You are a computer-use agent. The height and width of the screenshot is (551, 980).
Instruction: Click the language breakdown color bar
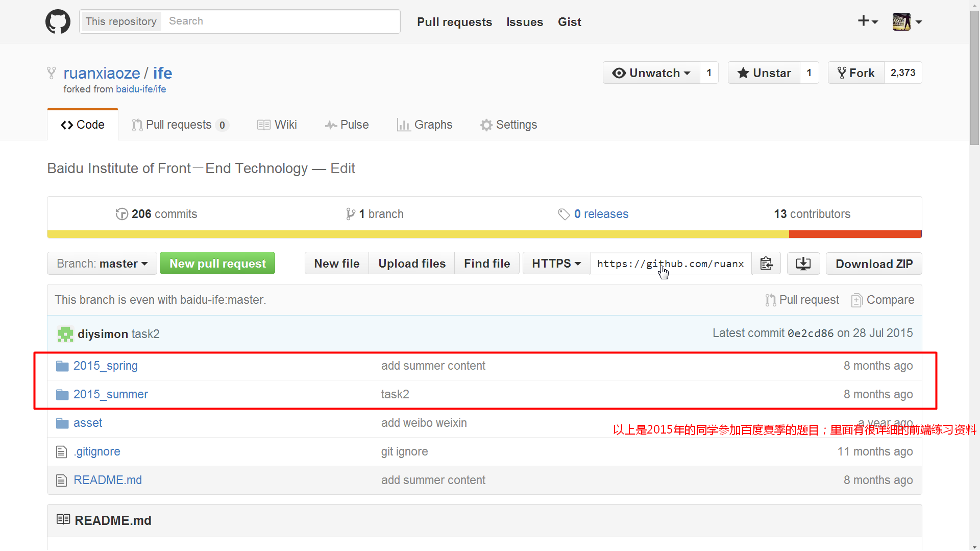484,234
